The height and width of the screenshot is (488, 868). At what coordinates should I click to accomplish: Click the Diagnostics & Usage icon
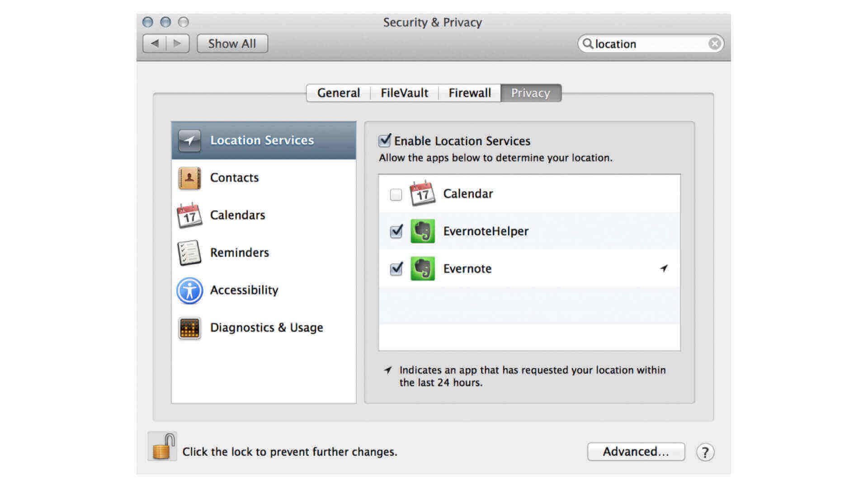point(189,328)
